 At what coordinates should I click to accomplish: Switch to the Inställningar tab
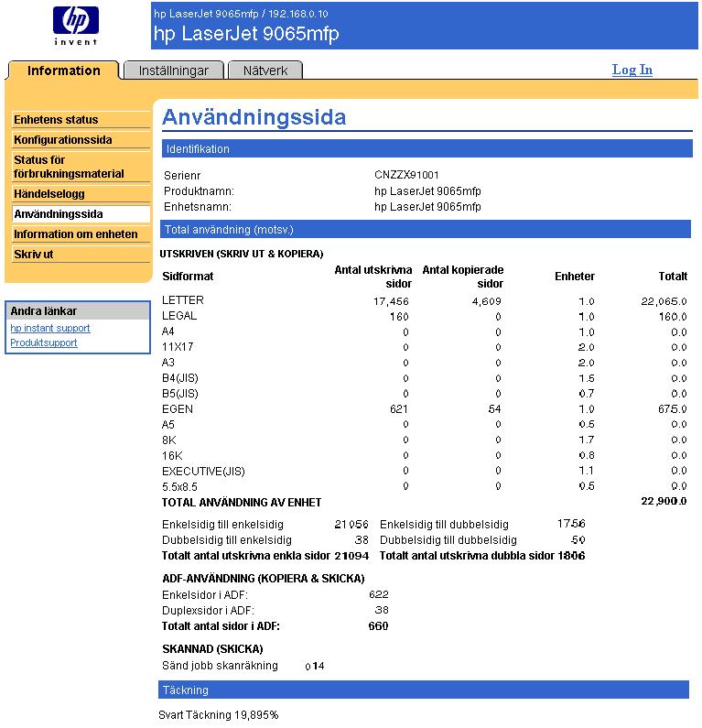174,71
